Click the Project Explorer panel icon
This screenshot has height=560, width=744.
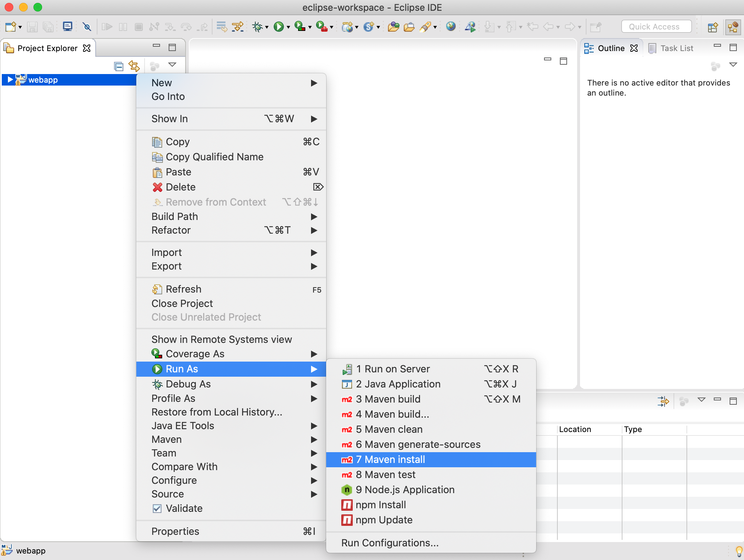point(11,48)
